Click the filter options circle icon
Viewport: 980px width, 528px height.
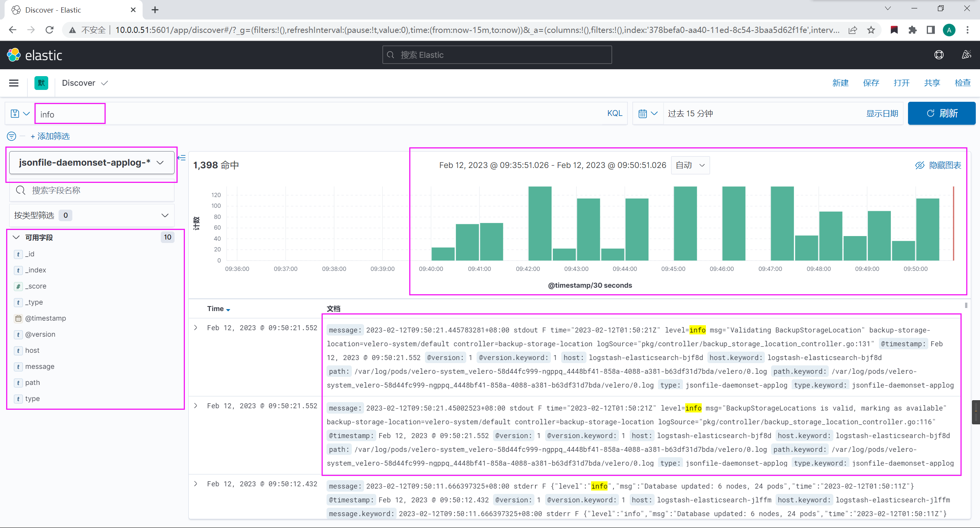11,136
